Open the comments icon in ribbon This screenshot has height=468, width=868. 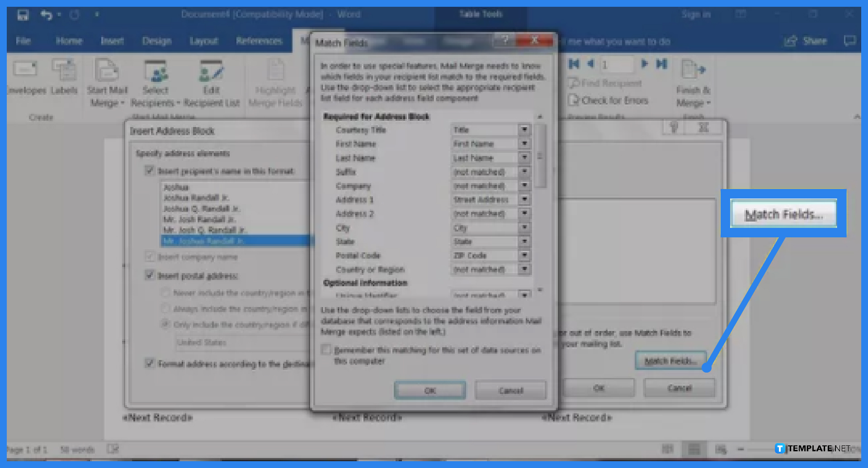click(850, 41)
